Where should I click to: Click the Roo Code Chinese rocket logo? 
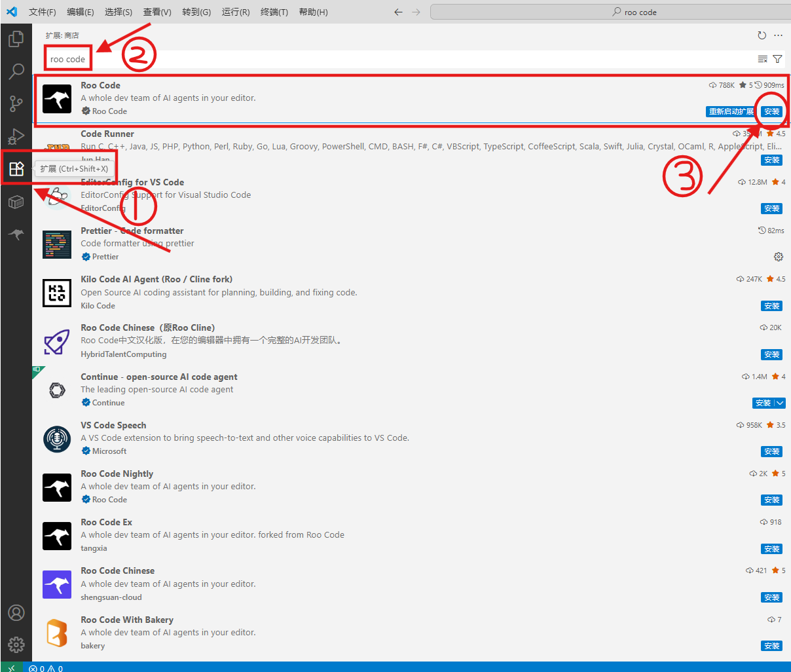pyautogui.click(x=57, y=341)
